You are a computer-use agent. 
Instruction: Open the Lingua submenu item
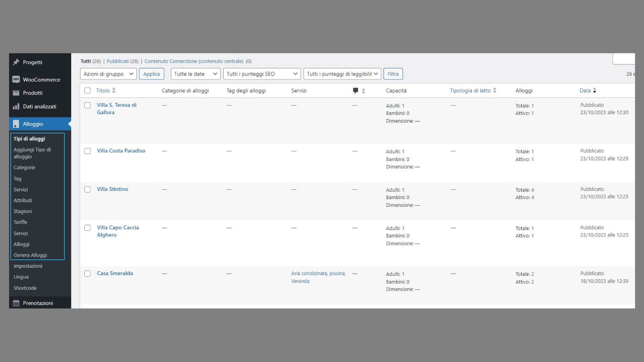coord(21,277)
